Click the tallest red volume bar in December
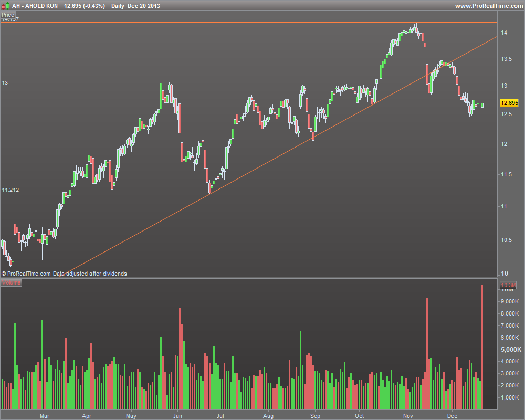 coord(482,347)
